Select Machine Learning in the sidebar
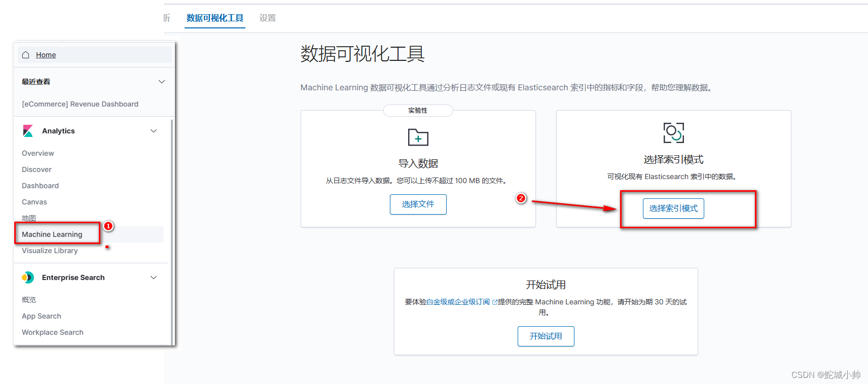The image size is (868, 384). [52, 234]
